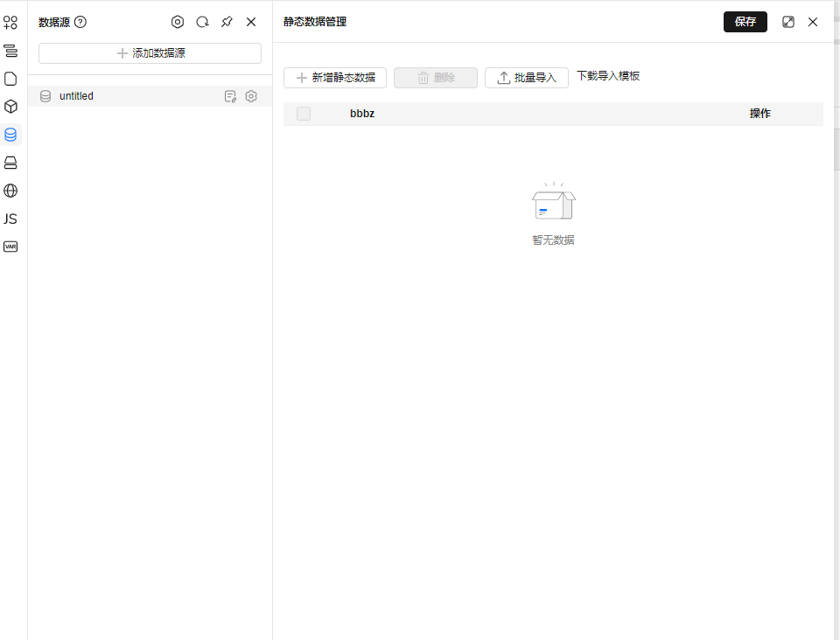Click the 保存 button
Viewport: 840px width, 640px height.
[x=745, y=22]
